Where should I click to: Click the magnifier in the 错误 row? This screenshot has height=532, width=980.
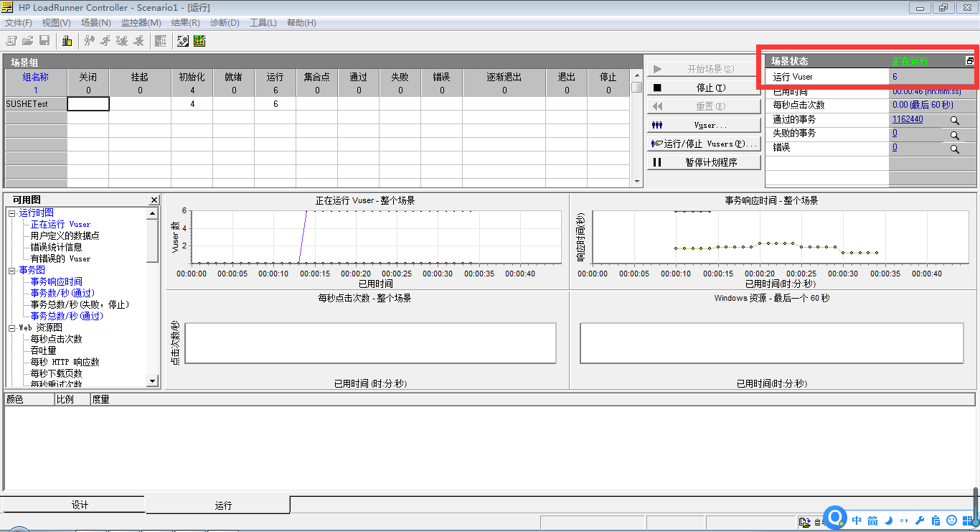(955, 149)
